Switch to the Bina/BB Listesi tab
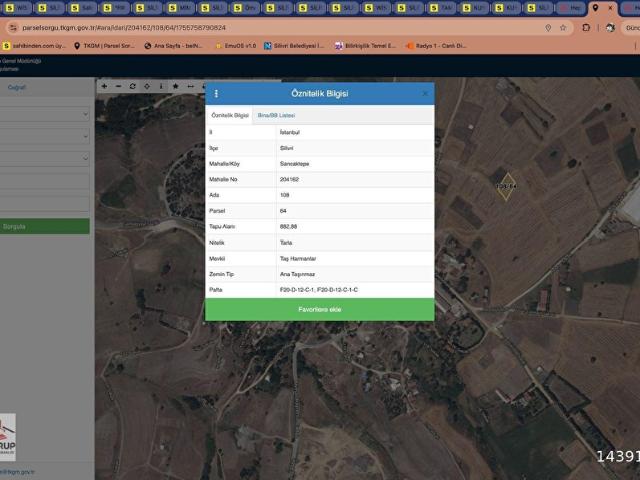640x480 pixels. [276, 116]
